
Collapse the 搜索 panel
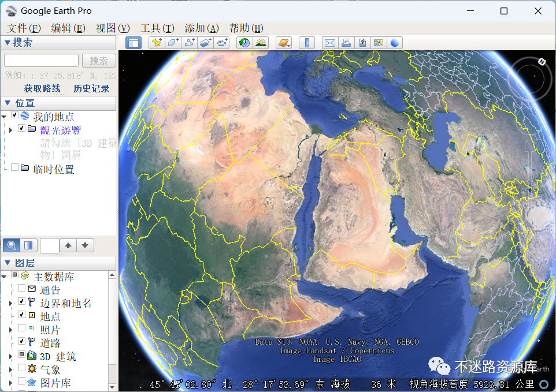tap(7, 43)
